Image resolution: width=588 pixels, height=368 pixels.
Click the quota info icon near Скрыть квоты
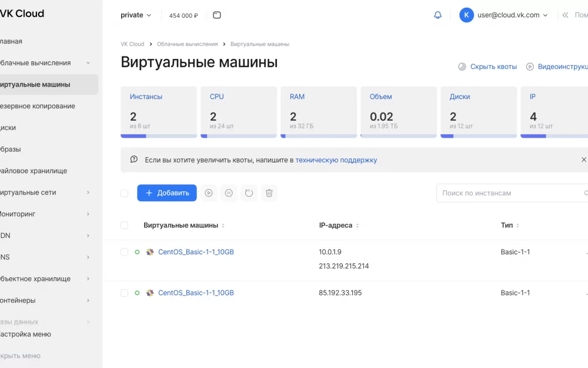pos(462,67)
